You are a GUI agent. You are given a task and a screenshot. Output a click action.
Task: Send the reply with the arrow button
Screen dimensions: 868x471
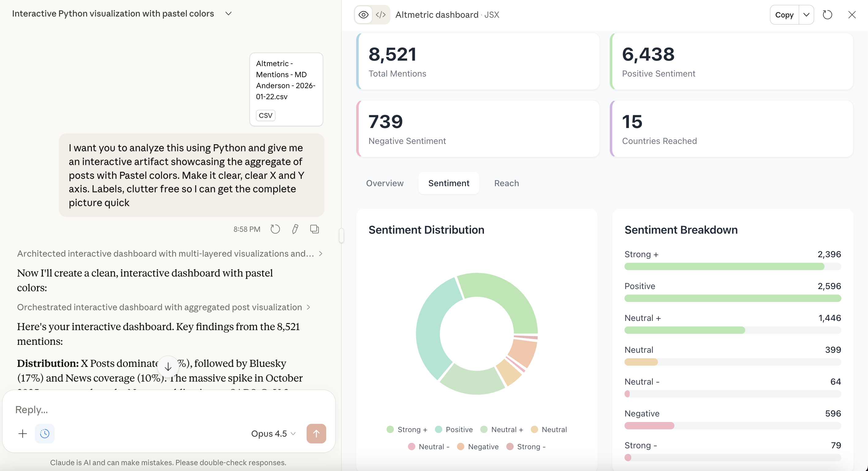[x=316, y=434]
